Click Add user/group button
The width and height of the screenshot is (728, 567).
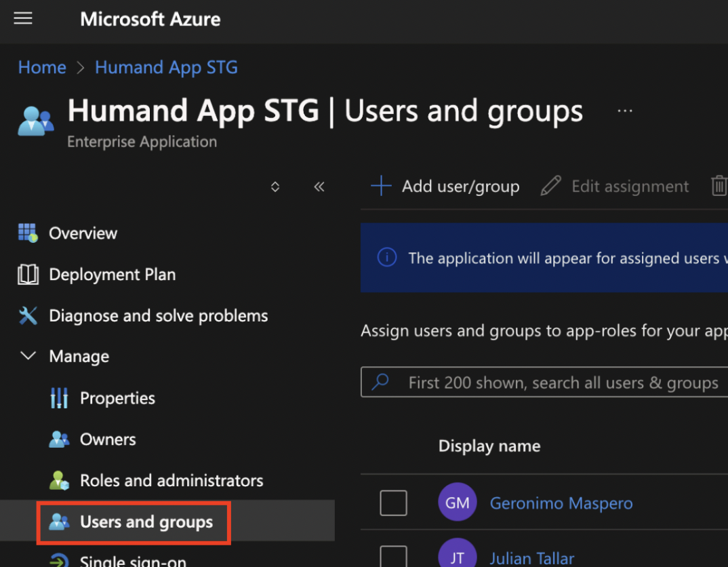point(445,187)
